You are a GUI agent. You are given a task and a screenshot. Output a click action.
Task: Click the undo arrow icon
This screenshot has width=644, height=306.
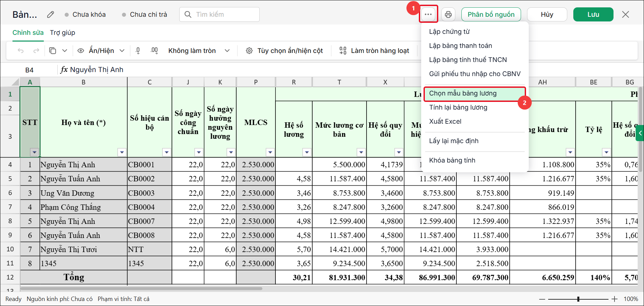click(x=21, y=51)
